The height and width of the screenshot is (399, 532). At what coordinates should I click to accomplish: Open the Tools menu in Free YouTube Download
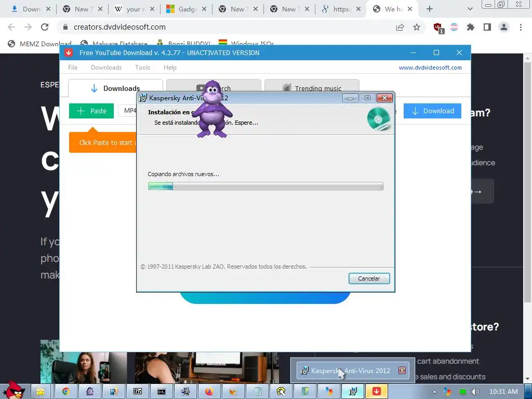pos(142,68)
